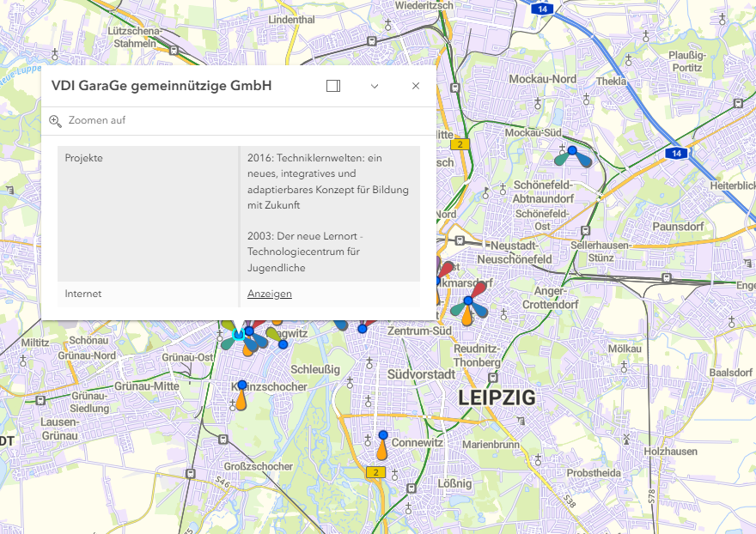Click the train station icon at Sellerhausen-Stünz

(x=586, y=231)
